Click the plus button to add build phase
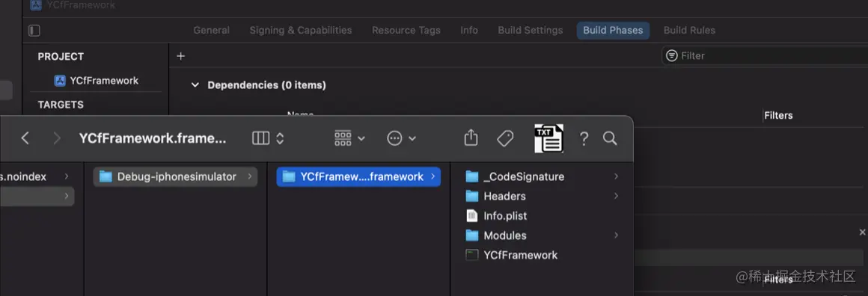Screen dimensions: 868x296 click(180, 56)
